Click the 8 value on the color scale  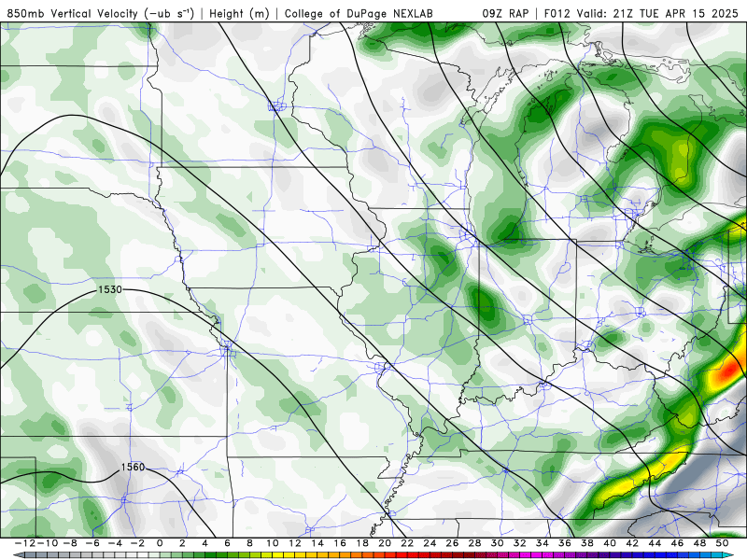pos(249,543)
